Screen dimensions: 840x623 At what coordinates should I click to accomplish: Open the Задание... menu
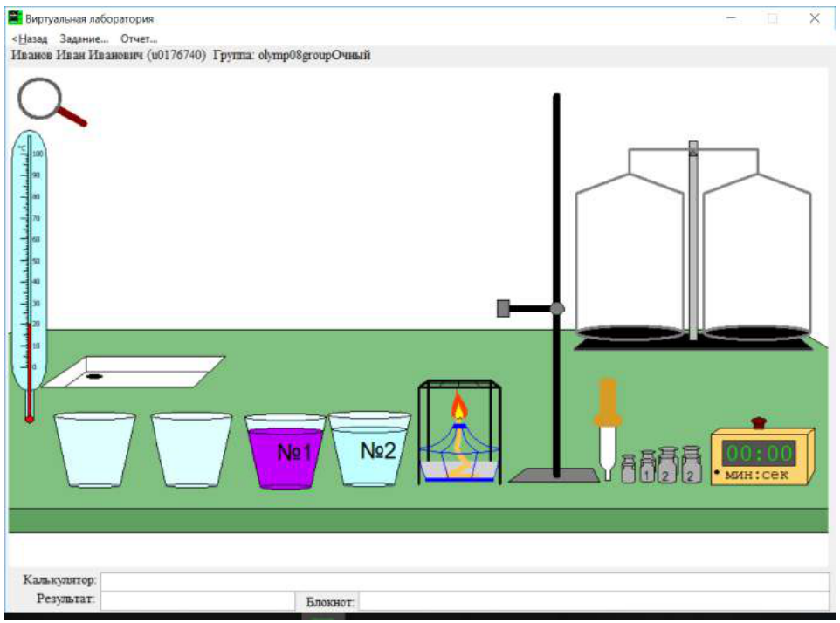pos(84,38)
